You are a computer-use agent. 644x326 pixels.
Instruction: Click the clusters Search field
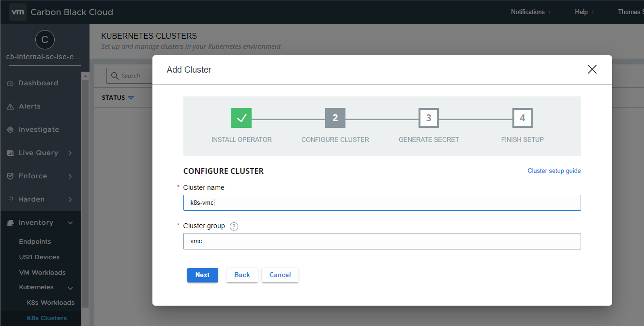(130, 76)
